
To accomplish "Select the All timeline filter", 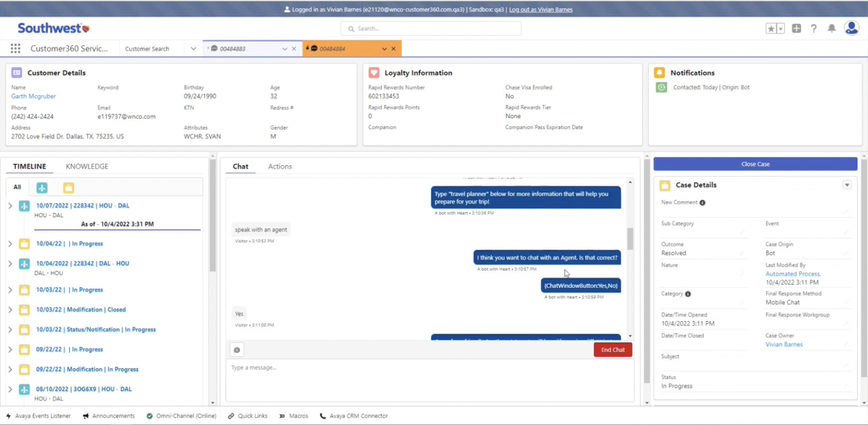I will (x=17, y=187).
